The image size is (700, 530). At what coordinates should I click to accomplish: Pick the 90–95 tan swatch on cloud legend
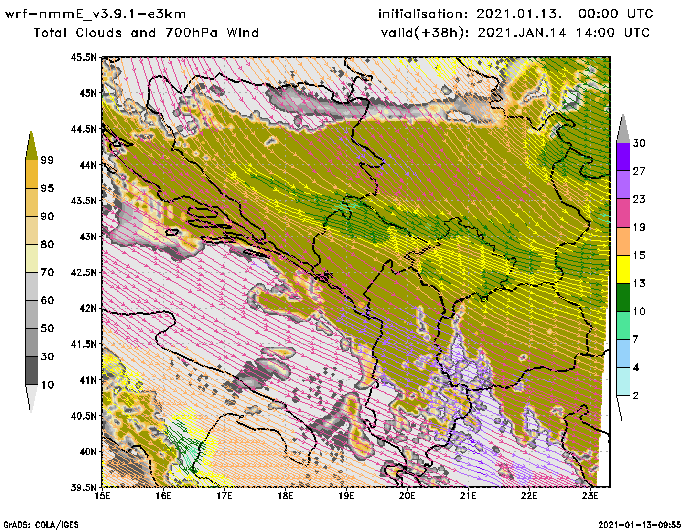point(32,202)
